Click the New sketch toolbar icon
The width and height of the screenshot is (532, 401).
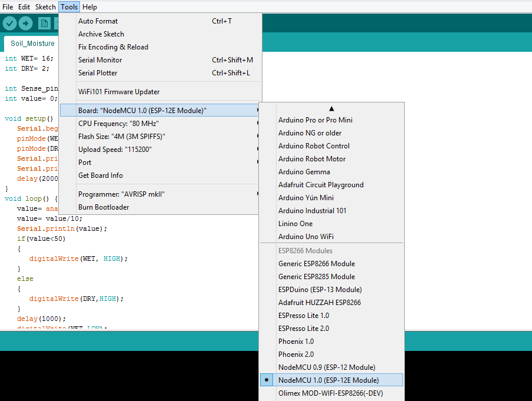click(x=44, y=24)
